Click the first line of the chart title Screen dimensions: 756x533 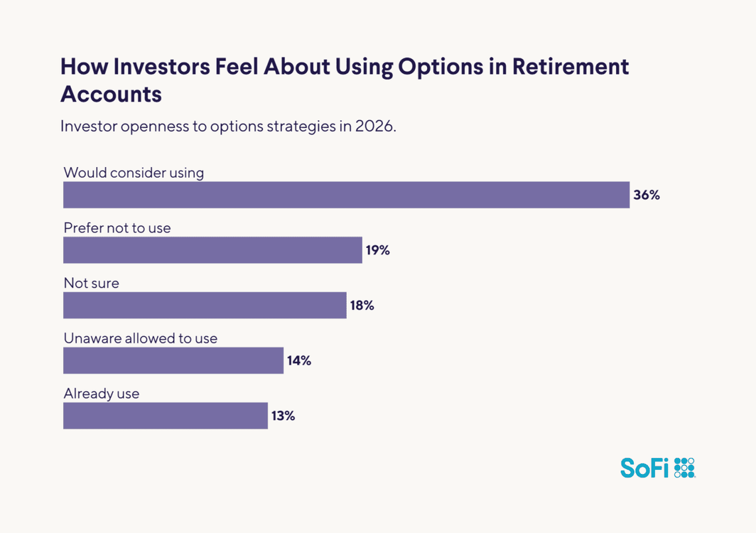pos(344,68)
